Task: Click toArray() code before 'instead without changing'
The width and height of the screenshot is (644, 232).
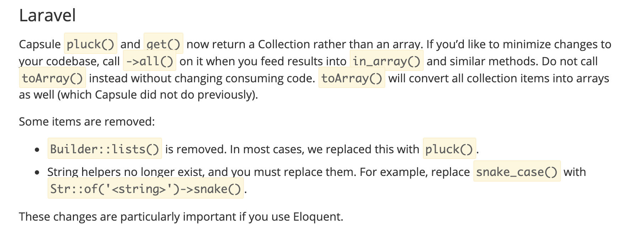Action: coord(52,78)
